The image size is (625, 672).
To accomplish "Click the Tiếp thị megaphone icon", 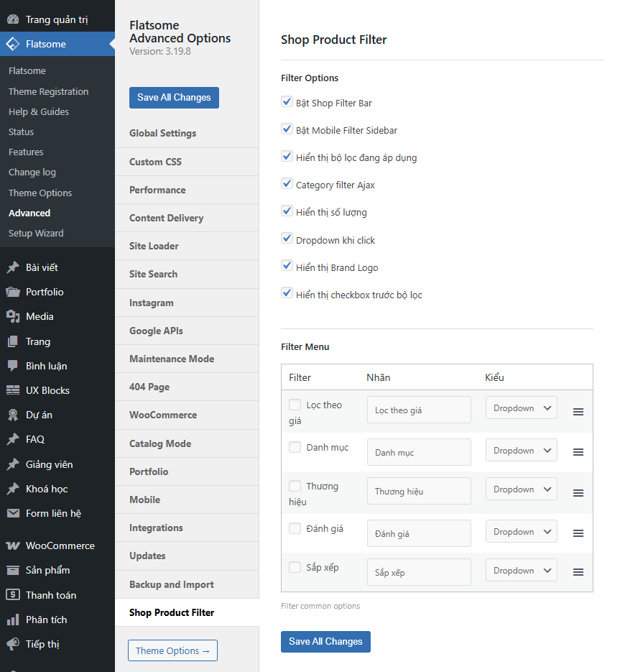I will (x=13, y=644).
